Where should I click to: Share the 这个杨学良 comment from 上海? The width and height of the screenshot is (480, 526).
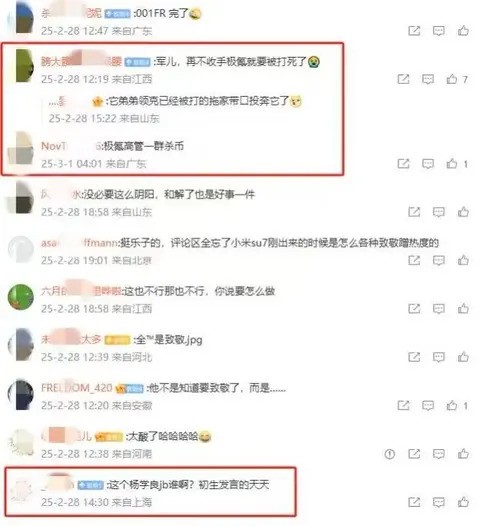coord(414,502)
